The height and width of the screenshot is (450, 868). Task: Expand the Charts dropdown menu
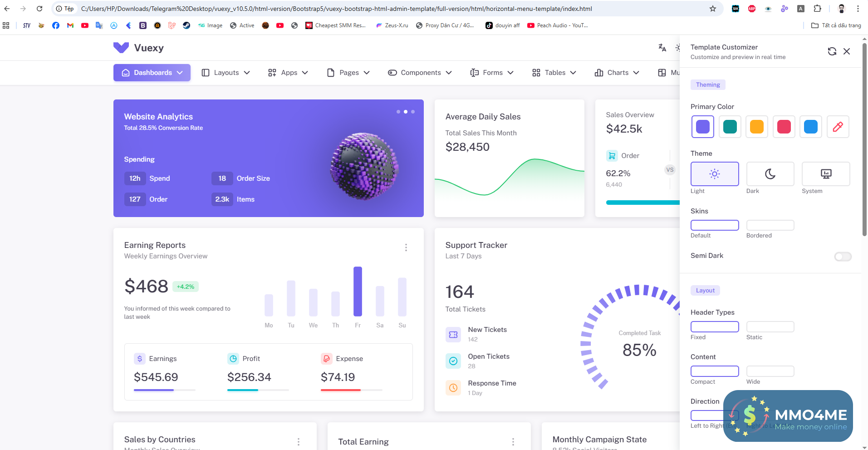coord(617,73)
